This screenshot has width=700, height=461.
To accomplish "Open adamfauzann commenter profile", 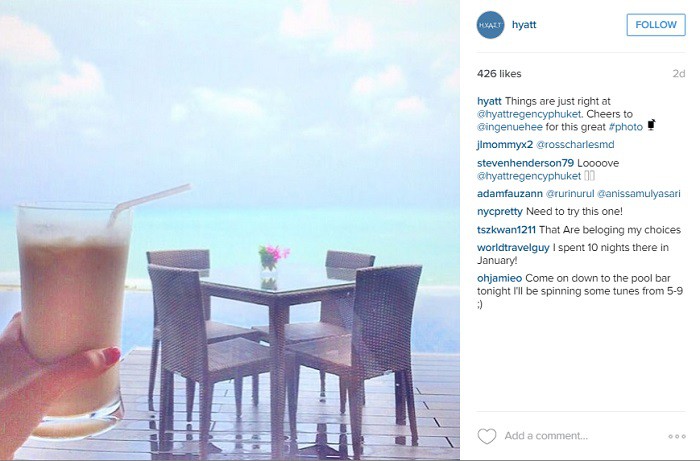I will click(x=510, y=194).
